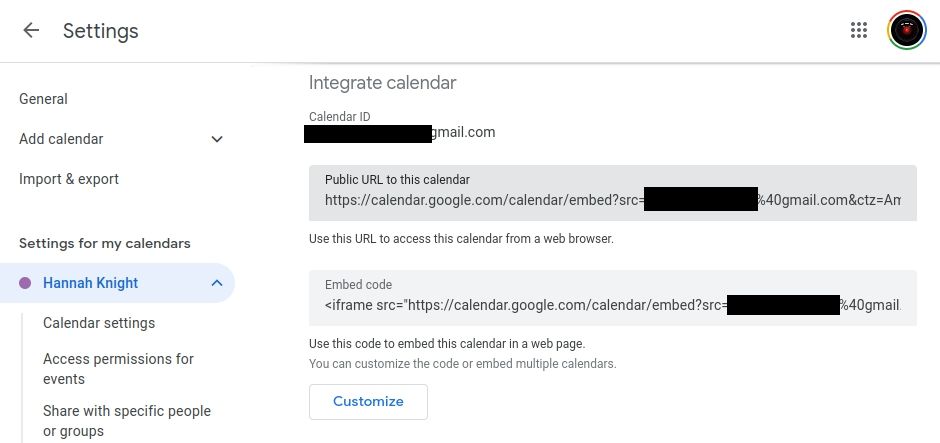Image resolution: width=940 pixels, height=443 pixels.
Task: Click the Integrate calendar section heading
Action: click(x=382, y=83)
